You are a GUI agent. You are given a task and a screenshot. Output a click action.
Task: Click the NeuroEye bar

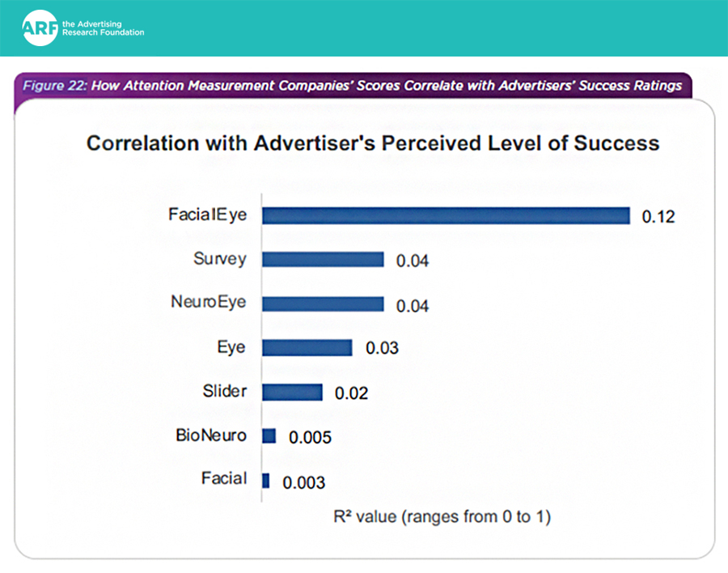click(323, 304)
